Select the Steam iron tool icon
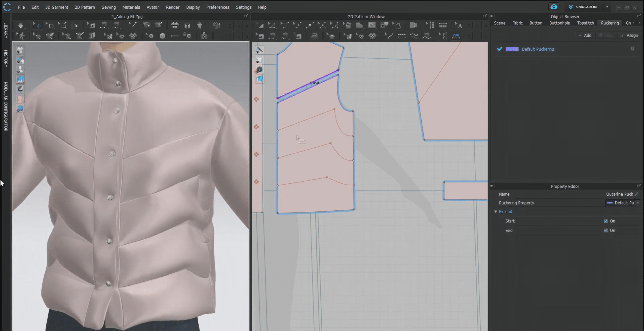The height and width of the screenshot is (331, 644). point(314,36)
